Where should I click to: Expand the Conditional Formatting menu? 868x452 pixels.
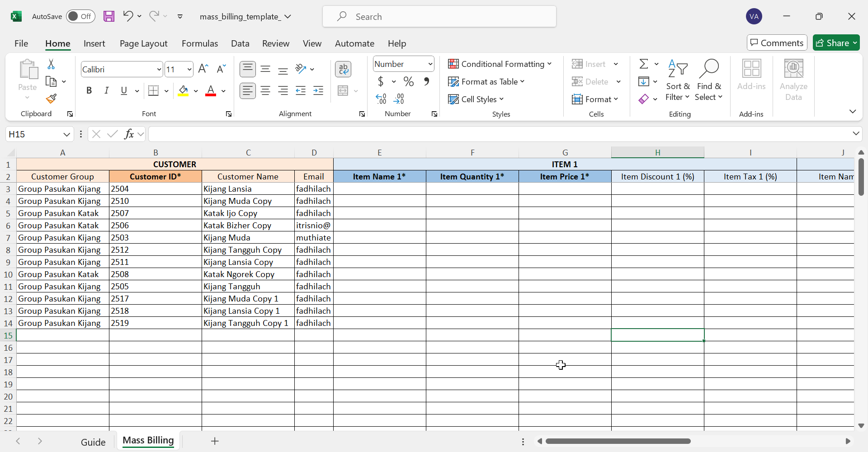[500, 64]
